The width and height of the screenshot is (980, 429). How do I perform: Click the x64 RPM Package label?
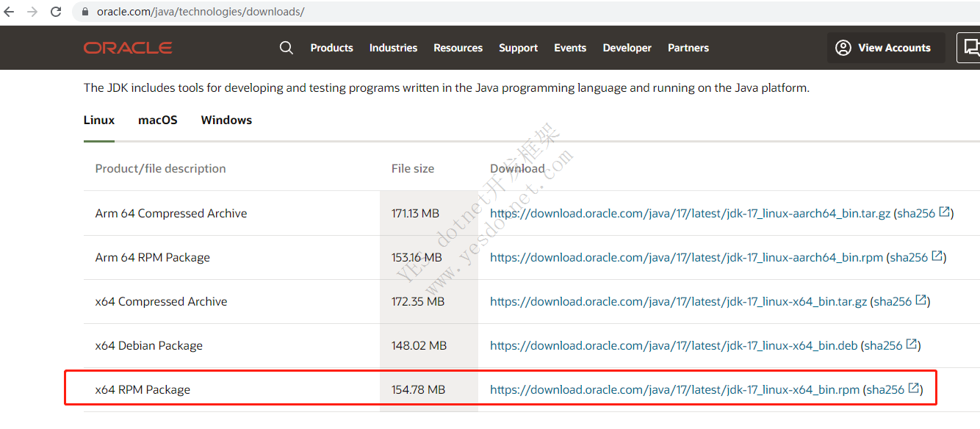(x=143, y=390)
